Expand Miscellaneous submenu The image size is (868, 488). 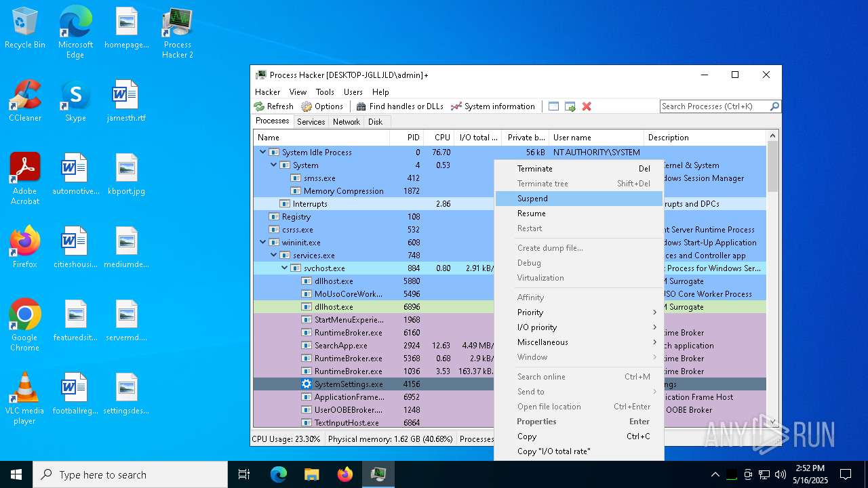click(x=578, y=342)
